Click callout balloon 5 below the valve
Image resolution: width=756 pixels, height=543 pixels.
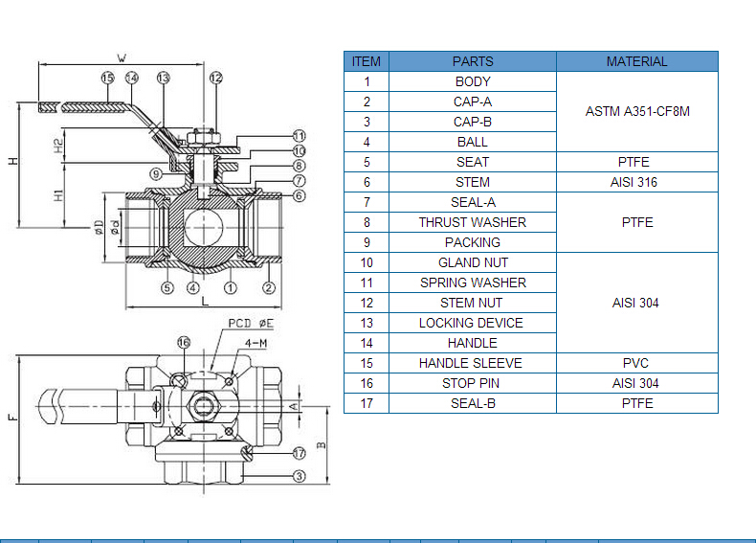point(167,288)
